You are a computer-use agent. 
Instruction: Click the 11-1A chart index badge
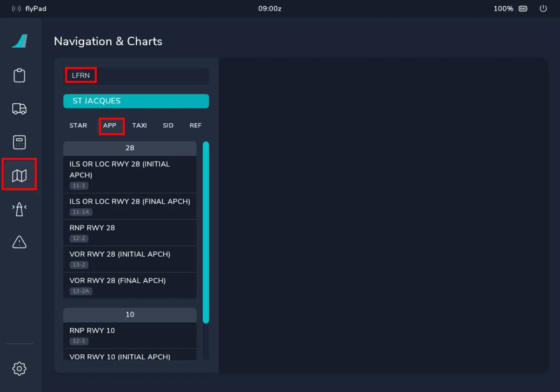[81, 212]
